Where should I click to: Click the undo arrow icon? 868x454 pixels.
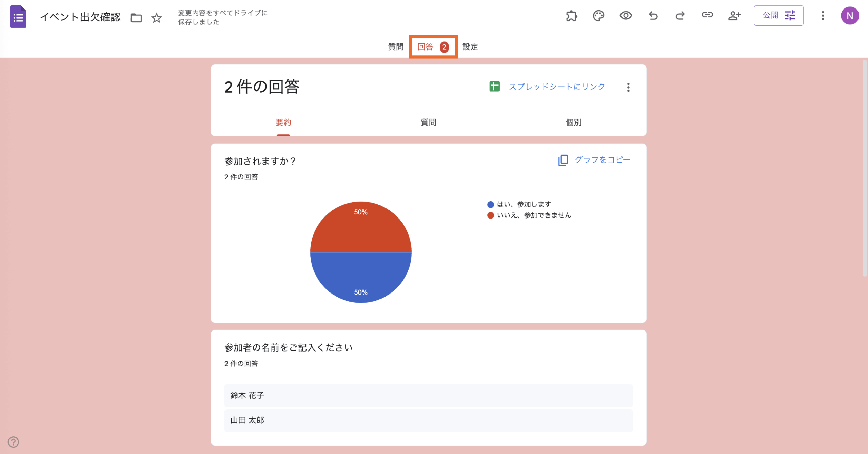click(x=653, y=16)
